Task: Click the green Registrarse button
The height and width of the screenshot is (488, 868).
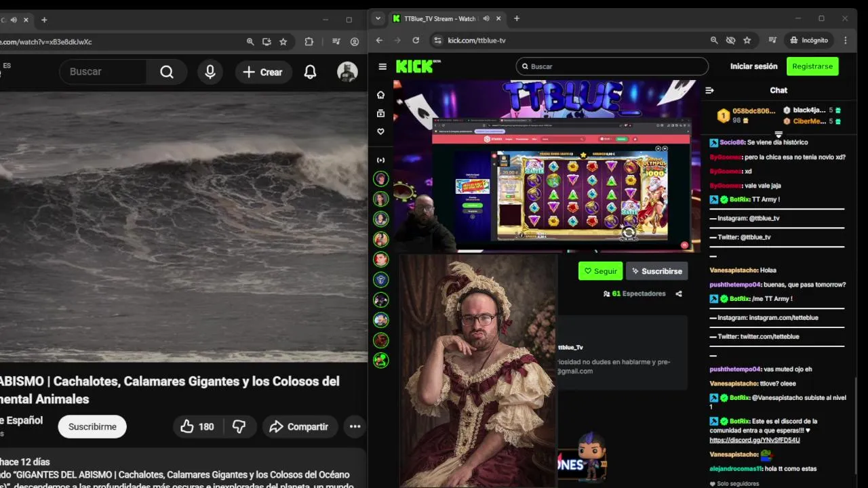Action: point(812,66)
